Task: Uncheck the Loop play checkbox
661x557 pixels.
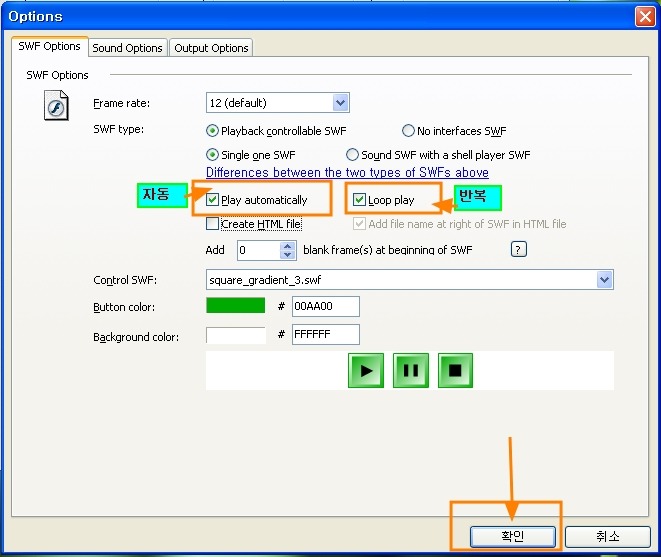Action: [360, 200]
